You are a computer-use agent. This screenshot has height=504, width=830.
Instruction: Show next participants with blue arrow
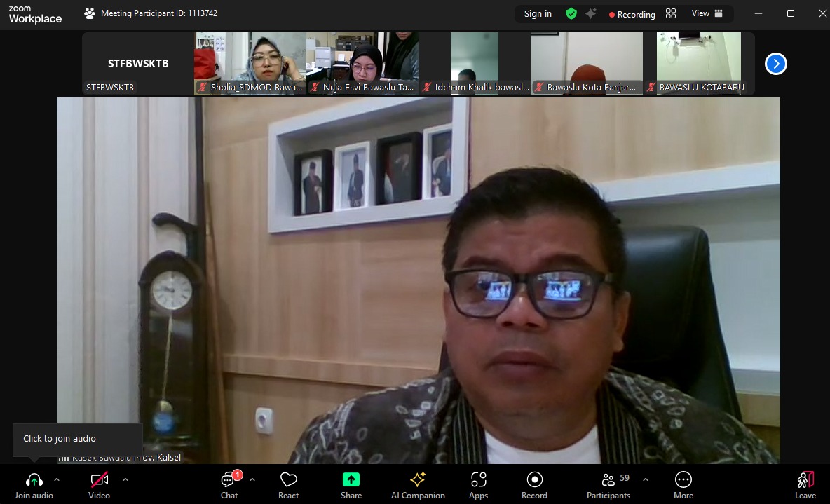click(775, 64)
